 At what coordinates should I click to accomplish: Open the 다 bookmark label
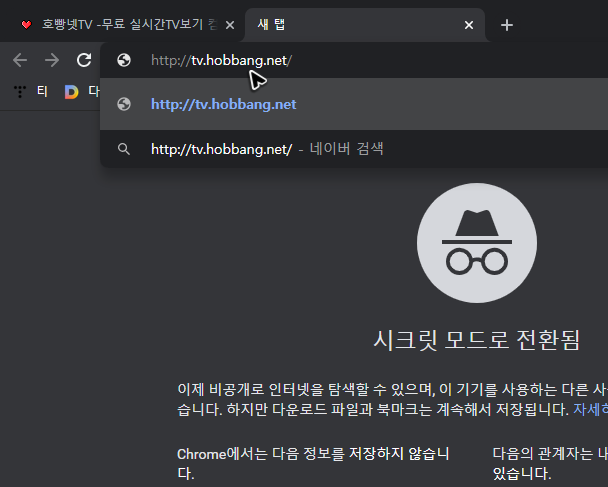point(93,92)
